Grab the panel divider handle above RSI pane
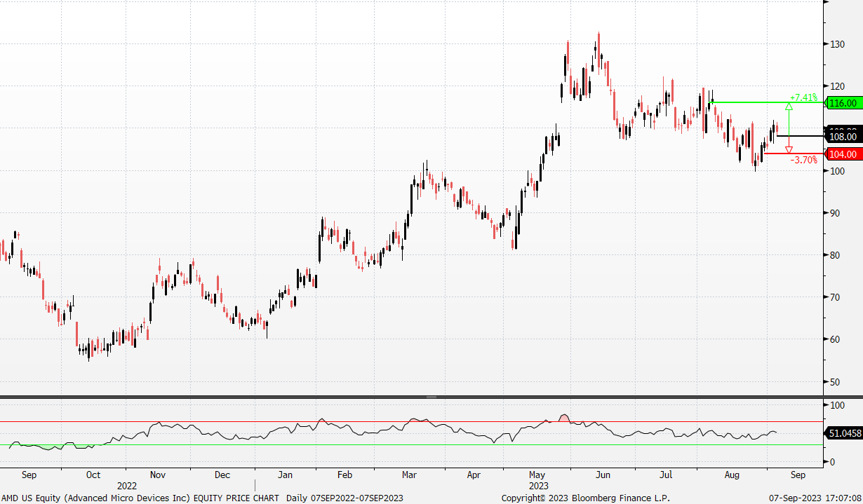The height and width of the screenshot is (504, 863). 431,397
